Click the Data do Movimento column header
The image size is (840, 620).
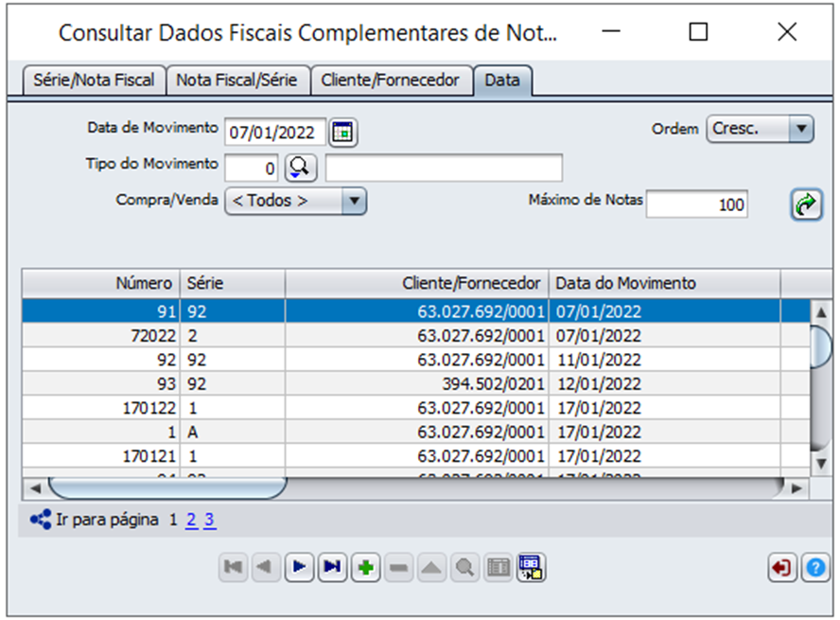pos(662,283)
